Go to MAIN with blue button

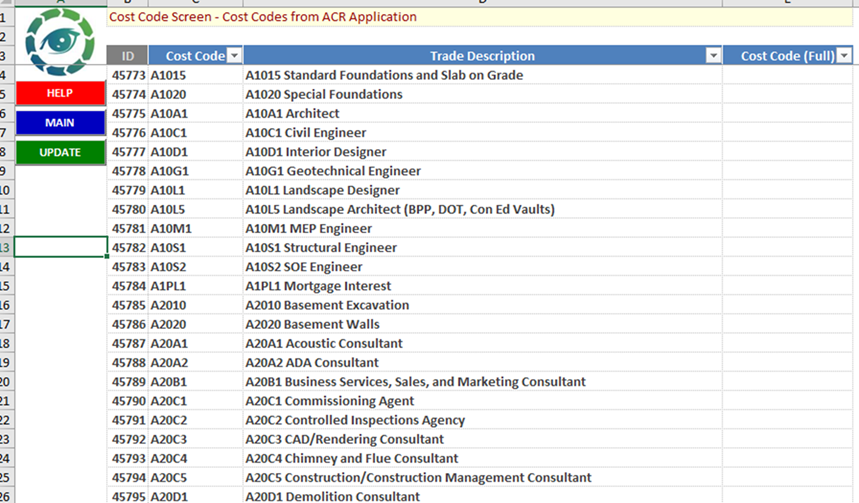(x=60, y=123)
